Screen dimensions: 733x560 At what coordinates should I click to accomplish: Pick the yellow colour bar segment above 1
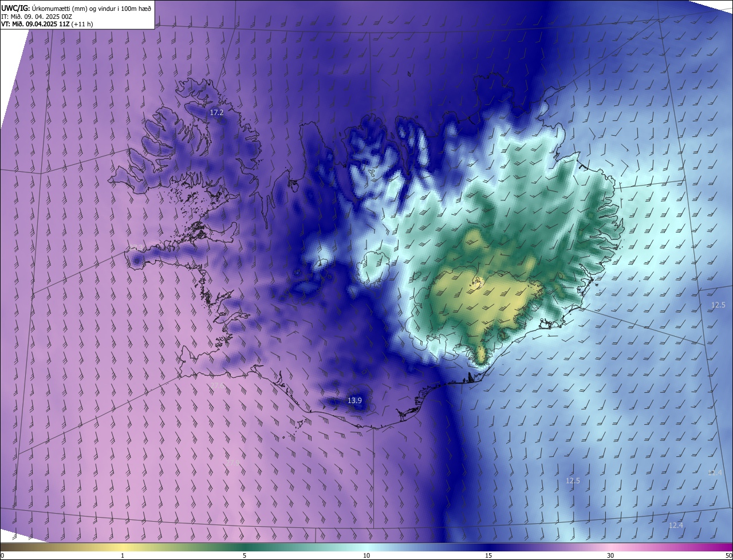pos(123,547)
